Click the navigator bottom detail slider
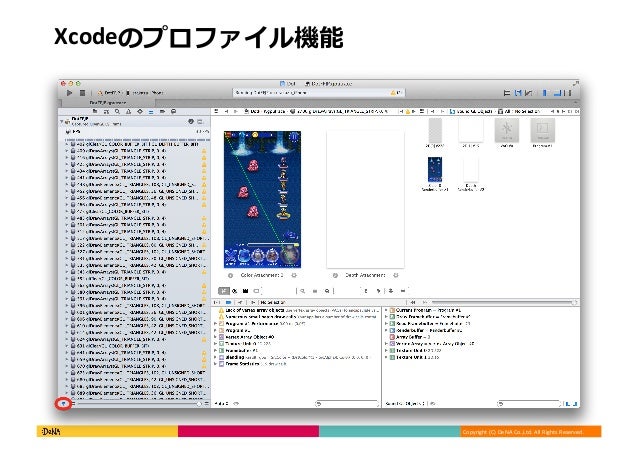The width and height of the screenshot is (638, 451). [138, 404]
